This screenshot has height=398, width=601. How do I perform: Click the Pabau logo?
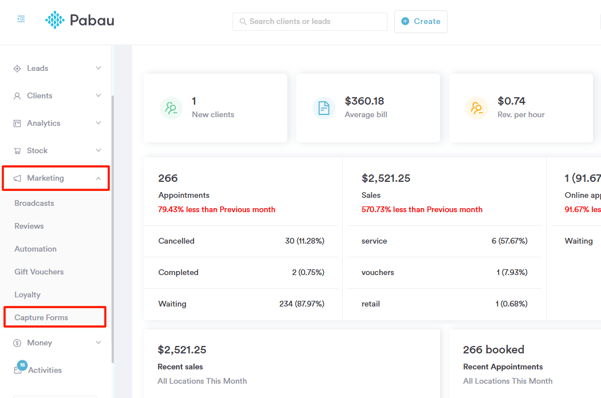click(x=80, y=20)
